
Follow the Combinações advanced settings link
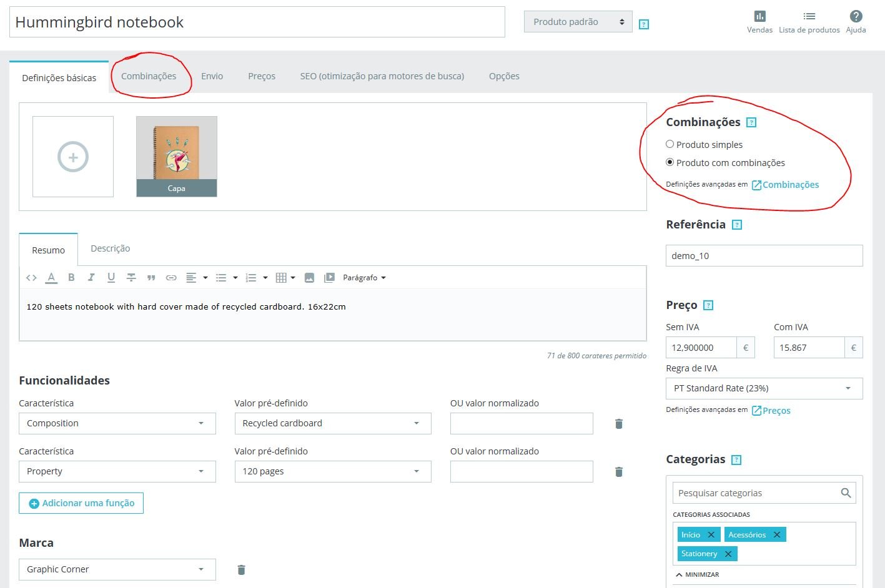coord(785,185)
